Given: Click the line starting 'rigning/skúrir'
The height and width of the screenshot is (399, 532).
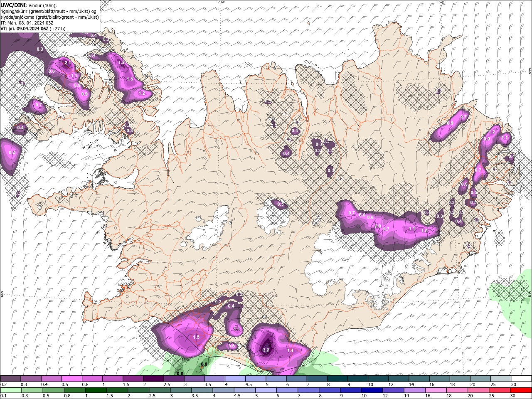Looking at the screenshot, I should 49,11.
